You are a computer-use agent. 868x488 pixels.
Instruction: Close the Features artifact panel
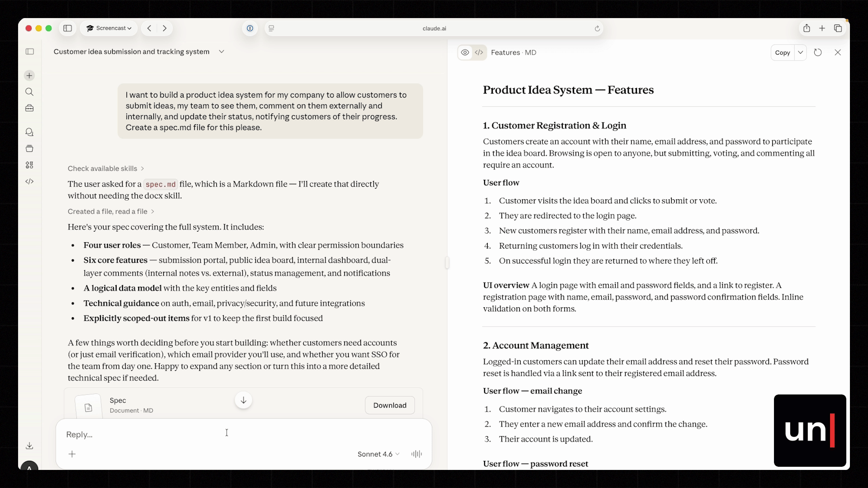(838, 52)
